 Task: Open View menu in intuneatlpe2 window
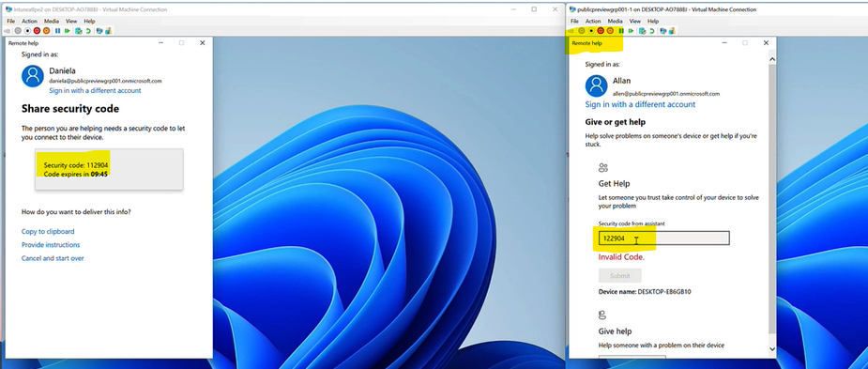pyautogui.click(x=71, y=21)
